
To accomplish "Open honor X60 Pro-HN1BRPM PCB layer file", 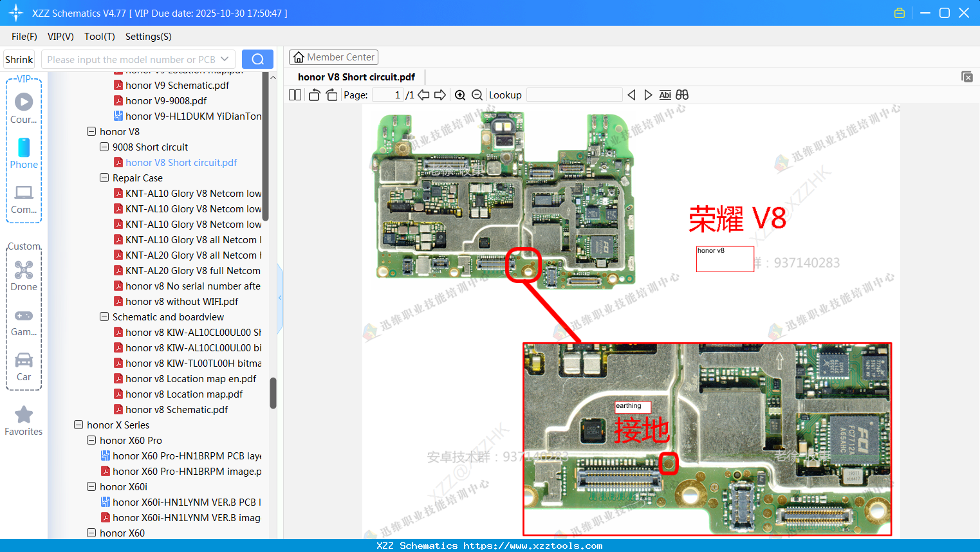I will [181, 456].
